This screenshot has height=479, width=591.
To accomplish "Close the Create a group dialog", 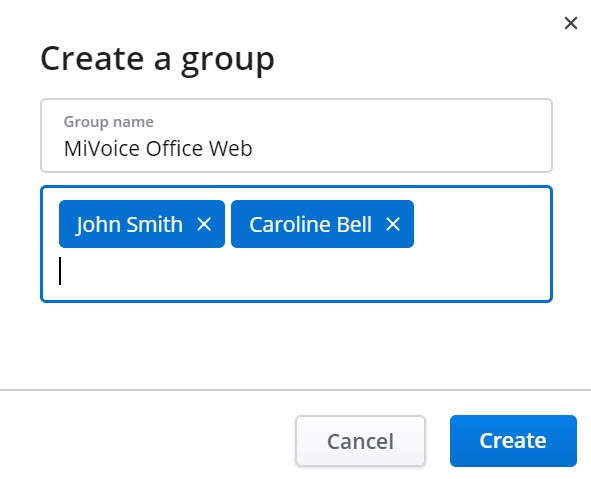I will tap(571, 23).
